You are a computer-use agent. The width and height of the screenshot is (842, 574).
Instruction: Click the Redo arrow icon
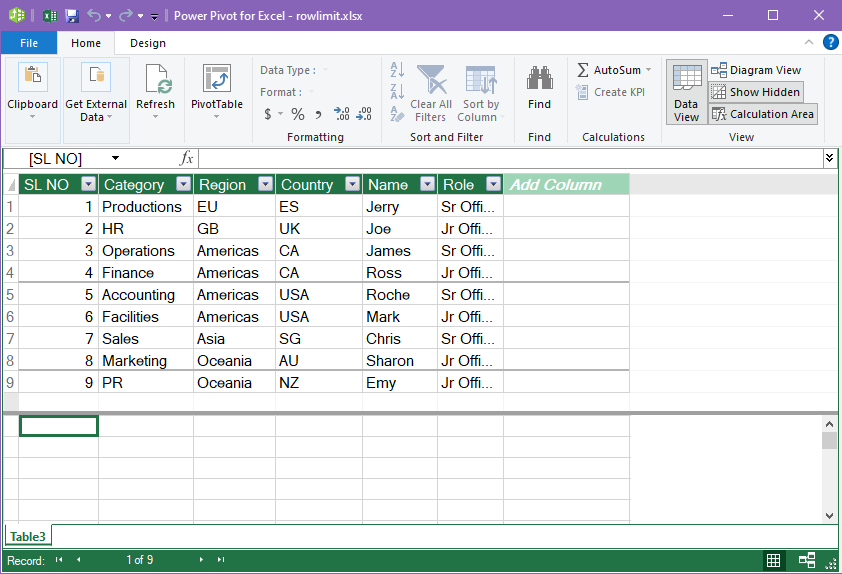[126, 16]
